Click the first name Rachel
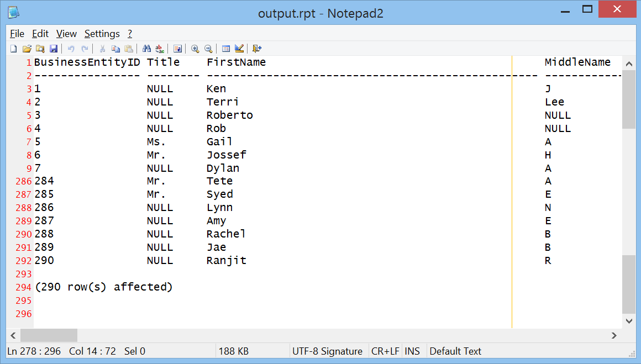 [x=226, y=234]
